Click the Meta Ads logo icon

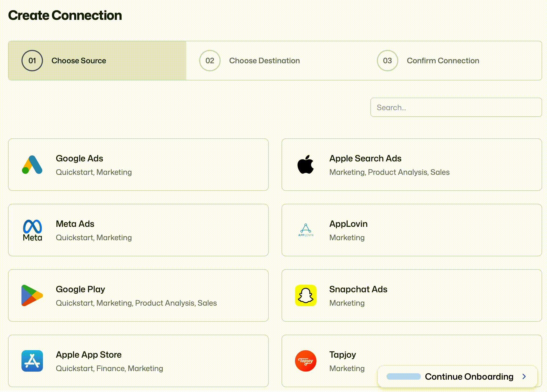[x=32, y=230]
